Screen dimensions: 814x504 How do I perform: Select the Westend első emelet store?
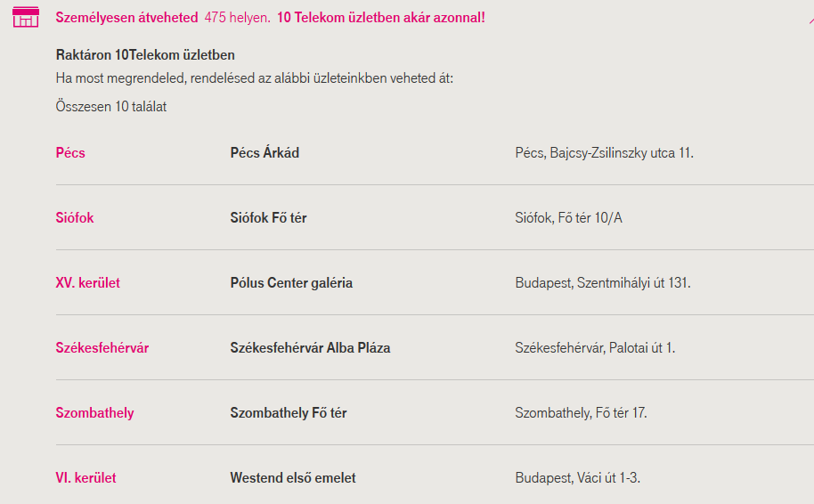coord(293,477)
